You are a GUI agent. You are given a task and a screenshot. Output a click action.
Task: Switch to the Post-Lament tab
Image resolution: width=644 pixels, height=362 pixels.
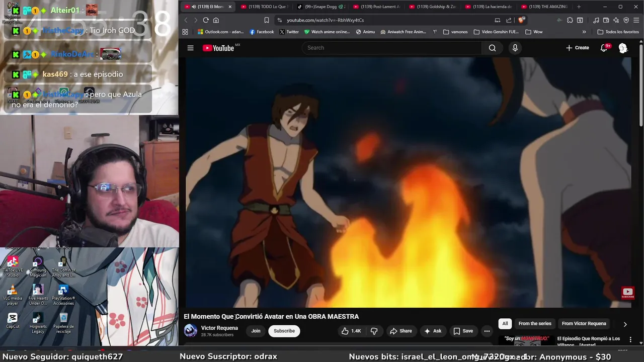(x=377, y=7)
